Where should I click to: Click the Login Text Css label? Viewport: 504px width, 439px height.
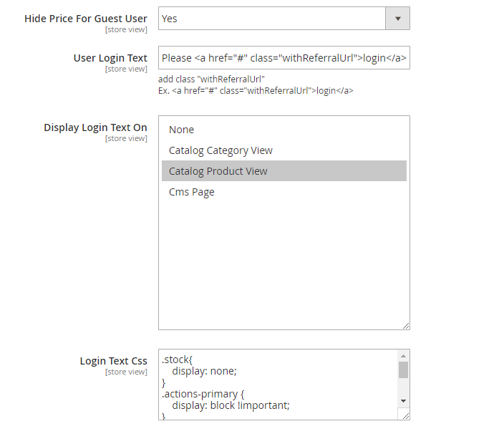pyautogui.click(x=113, y=361)
